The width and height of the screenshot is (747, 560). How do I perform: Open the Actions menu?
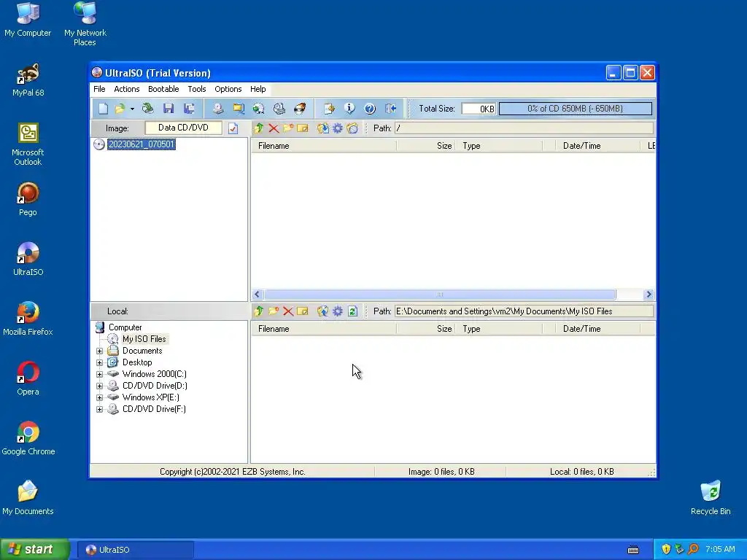click(127, 89)
